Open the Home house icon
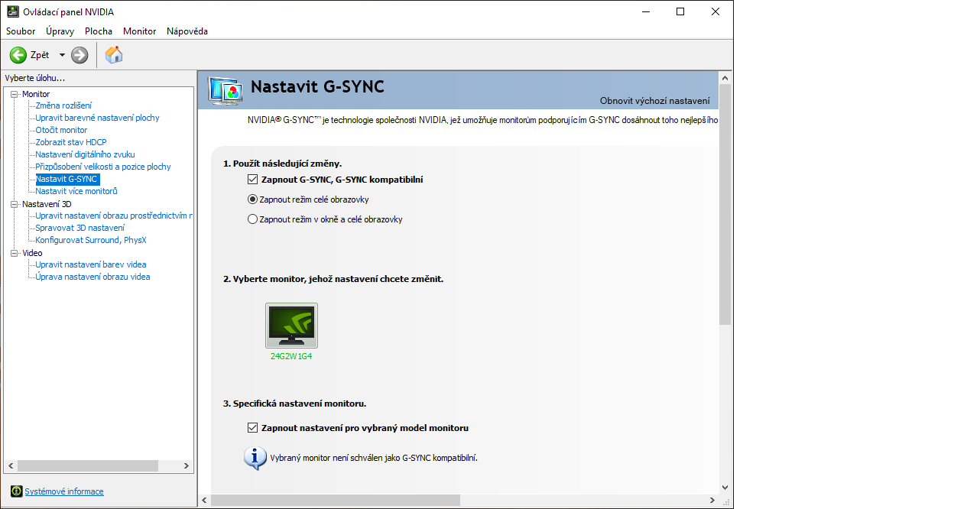 [114, 55]
